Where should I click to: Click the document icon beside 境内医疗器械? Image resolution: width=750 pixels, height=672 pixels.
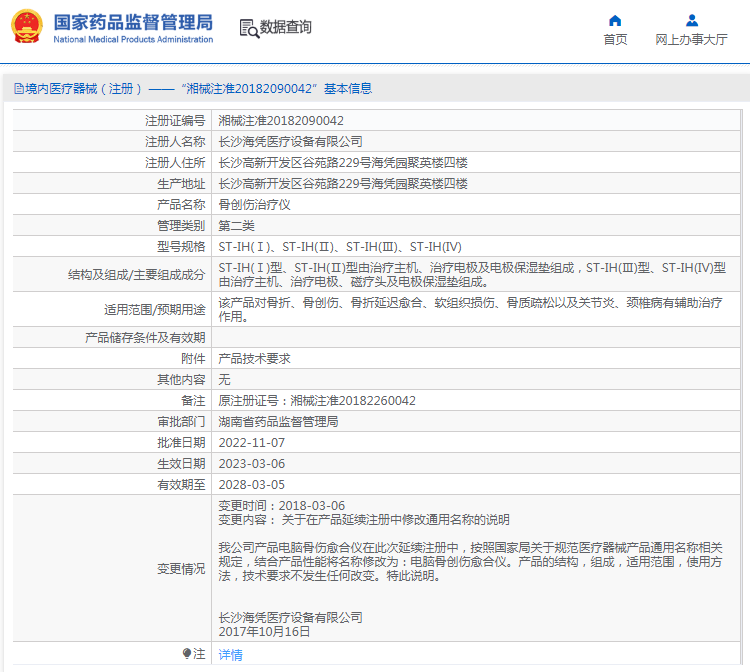pyautogui.click(x=18, y=89)
